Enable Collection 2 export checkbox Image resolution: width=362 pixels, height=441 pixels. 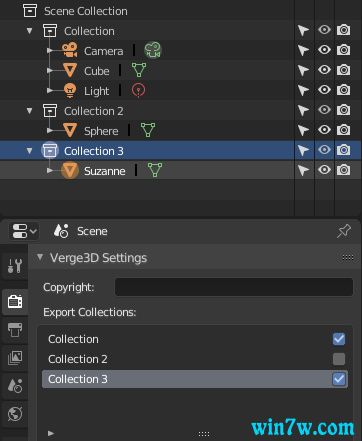tap(339, 359)
